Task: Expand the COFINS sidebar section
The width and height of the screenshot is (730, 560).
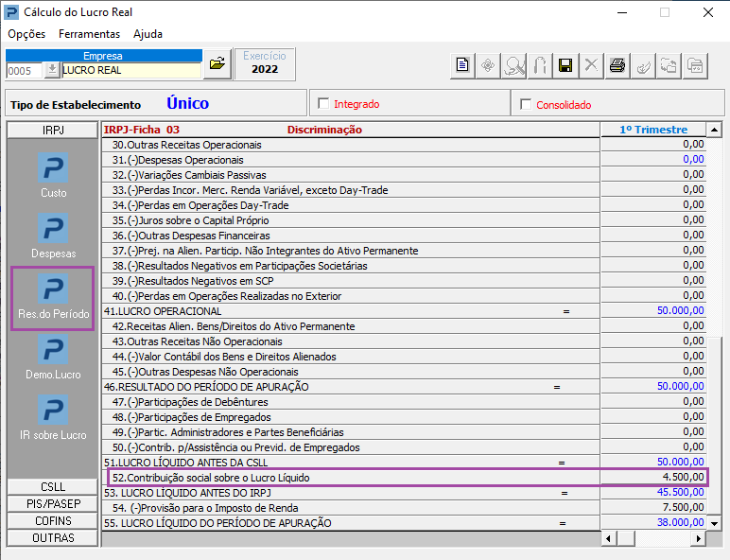Action: [x=53, y=521]
